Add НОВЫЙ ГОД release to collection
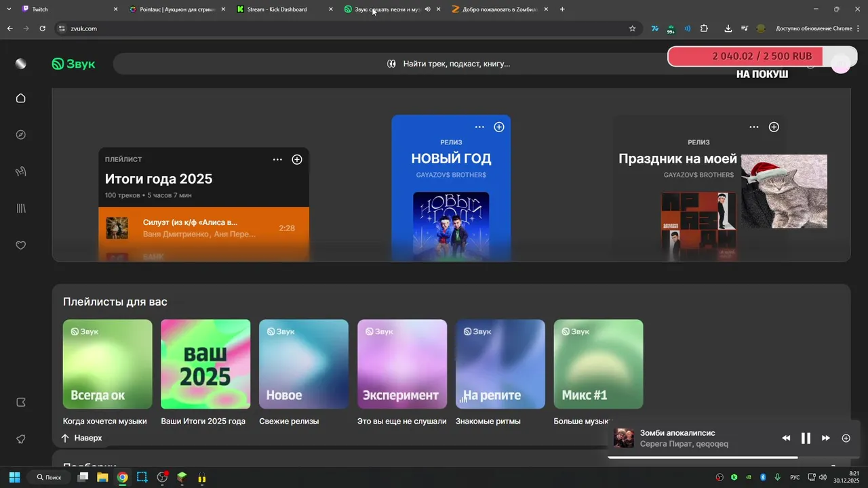 [499, 127]
